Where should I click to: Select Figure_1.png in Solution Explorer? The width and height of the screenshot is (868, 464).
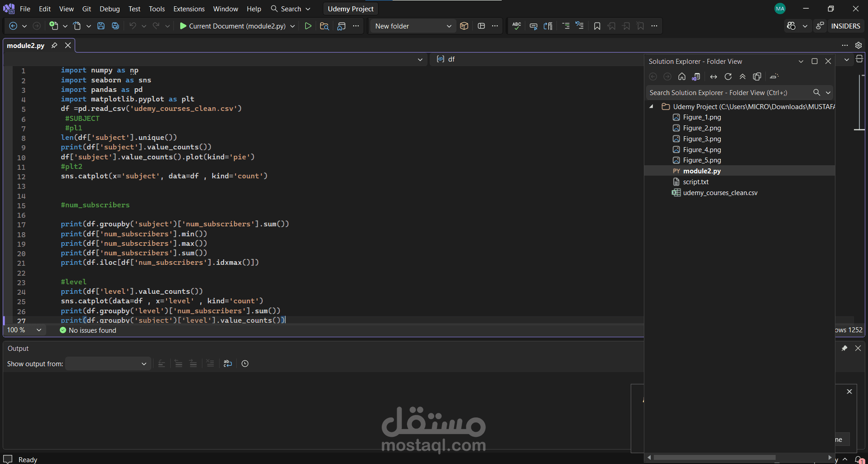[x=702, y=117]
